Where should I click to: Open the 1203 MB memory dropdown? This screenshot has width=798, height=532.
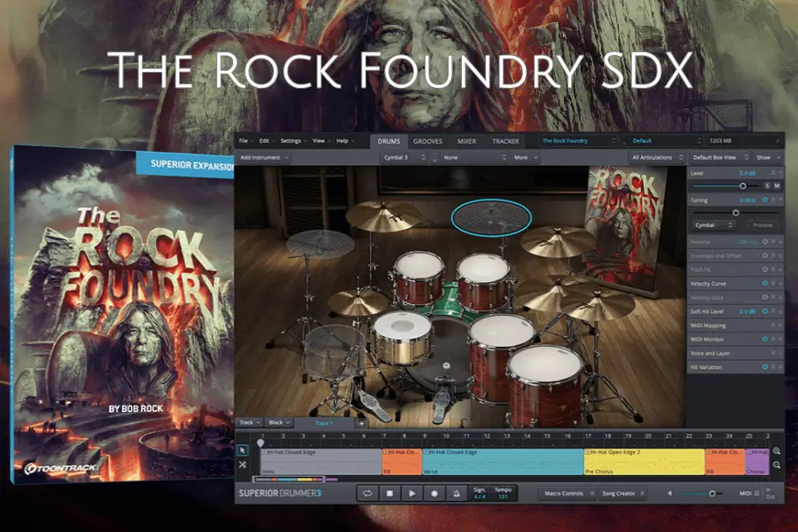coord(744,141)
